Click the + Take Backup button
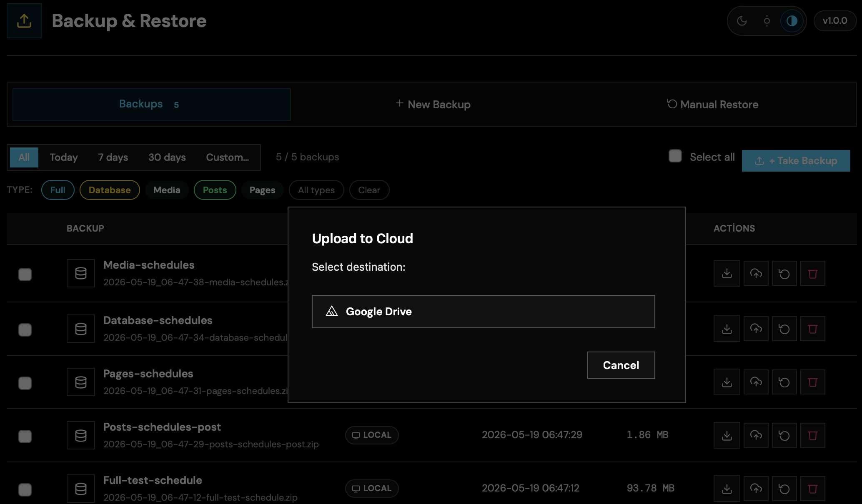 pyautogui.click(x=796, y=161)
